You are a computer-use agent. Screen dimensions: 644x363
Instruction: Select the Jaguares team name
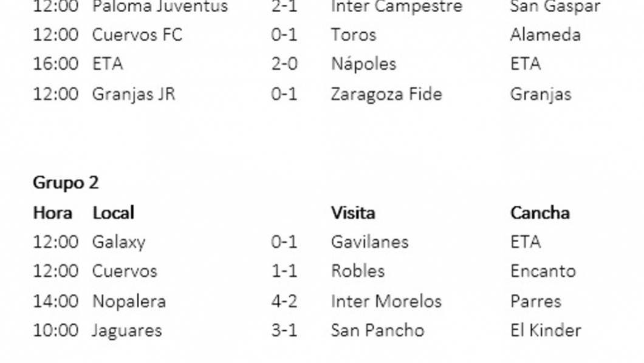(x=127, y=331)
